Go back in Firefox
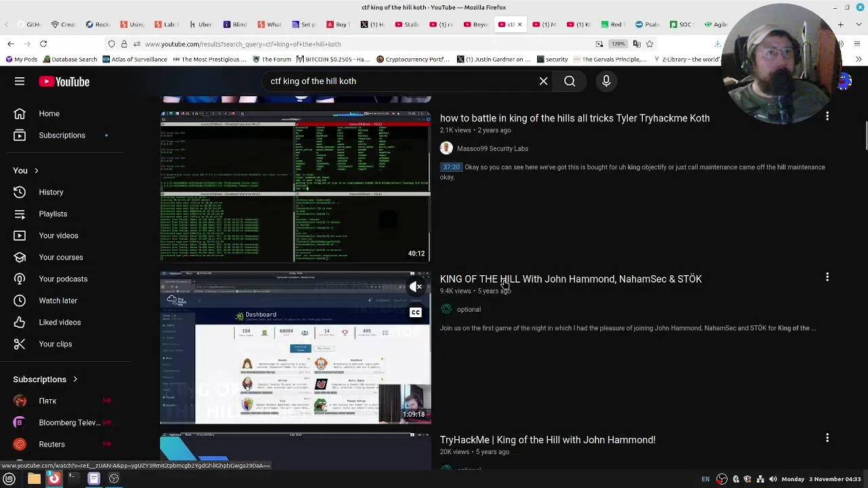 pyautogui.click(x=11, y=44)
